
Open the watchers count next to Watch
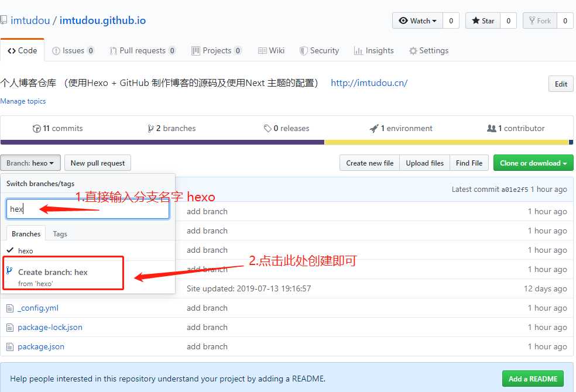[451, 20]
